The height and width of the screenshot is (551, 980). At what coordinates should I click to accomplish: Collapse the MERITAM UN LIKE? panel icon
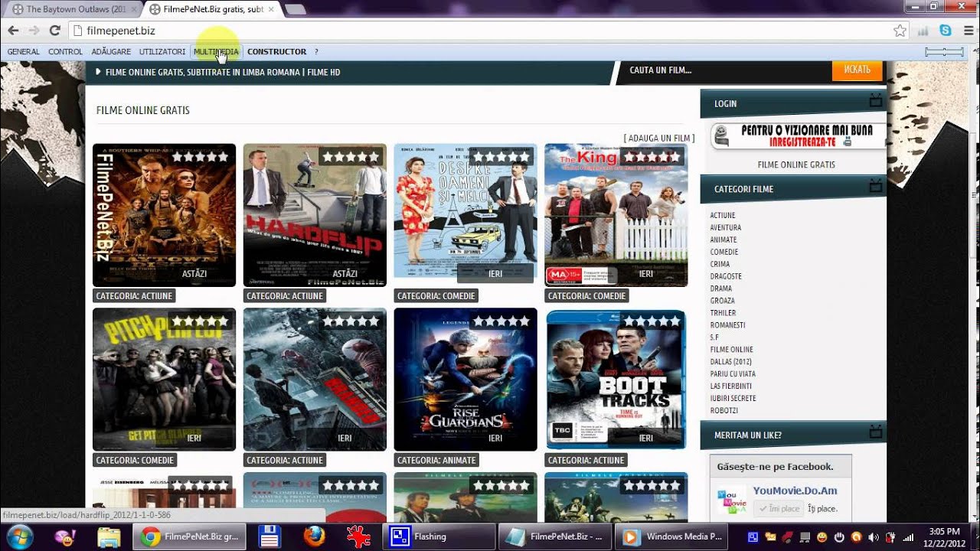click(x=876, y=433)
